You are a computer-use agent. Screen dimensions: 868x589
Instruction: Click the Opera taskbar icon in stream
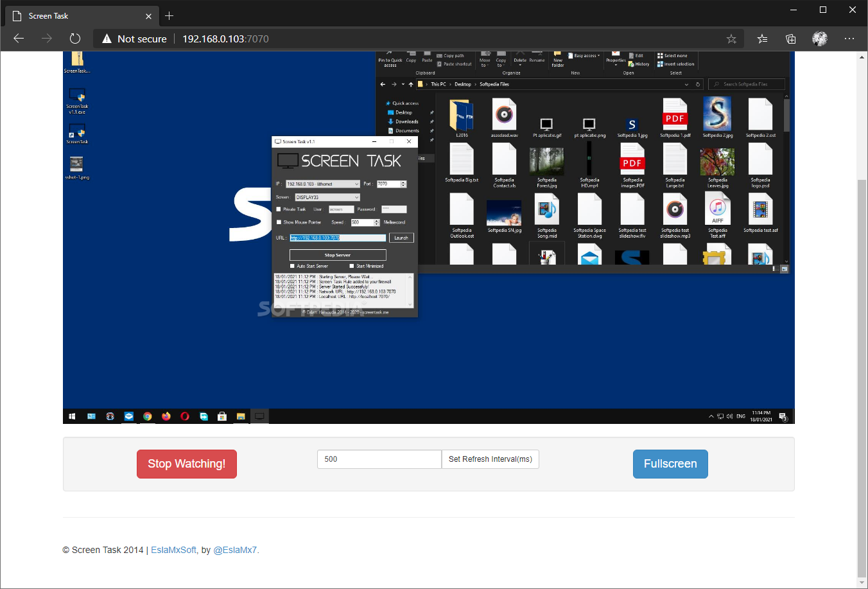[x=185, y=416]
